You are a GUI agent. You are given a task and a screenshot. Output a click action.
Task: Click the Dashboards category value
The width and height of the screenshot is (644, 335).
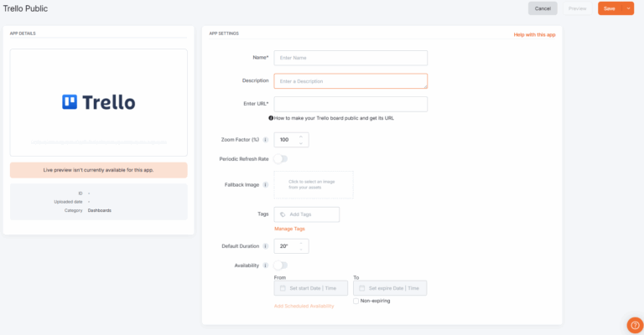(100, 210)
